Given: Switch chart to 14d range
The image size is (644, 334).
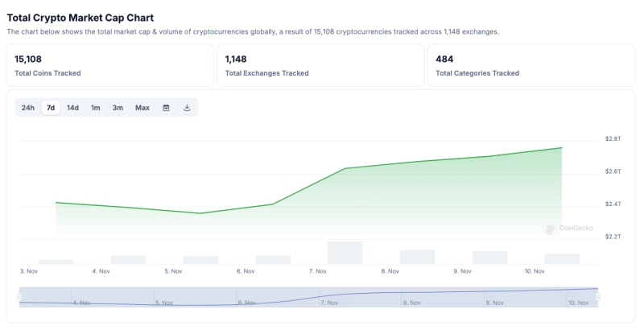Looking at the screenshot, I should point(73,108).
